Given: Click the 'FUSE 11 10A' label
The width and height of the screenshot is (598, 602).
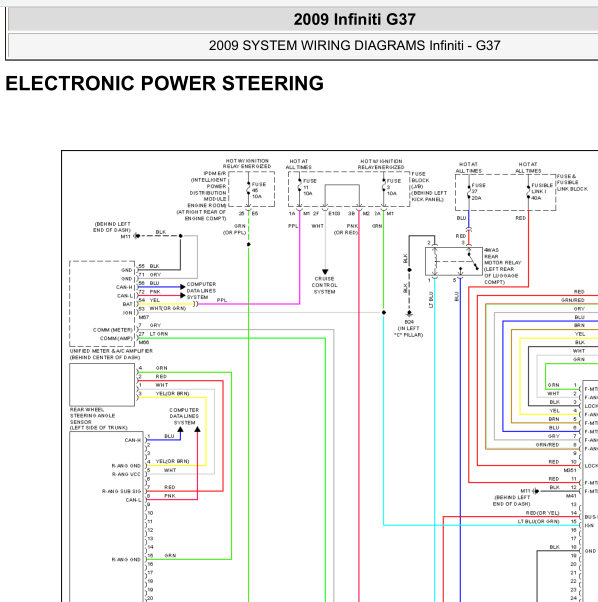Looking at the screenshot, I should [309, 187].
